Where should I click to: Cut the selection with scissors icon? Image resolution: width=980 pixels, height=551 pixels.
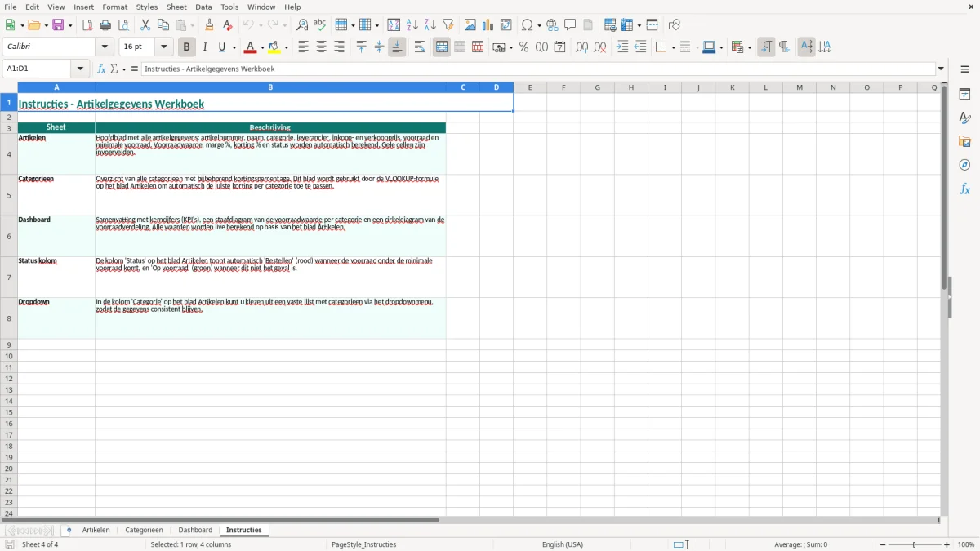coord(145,25)
